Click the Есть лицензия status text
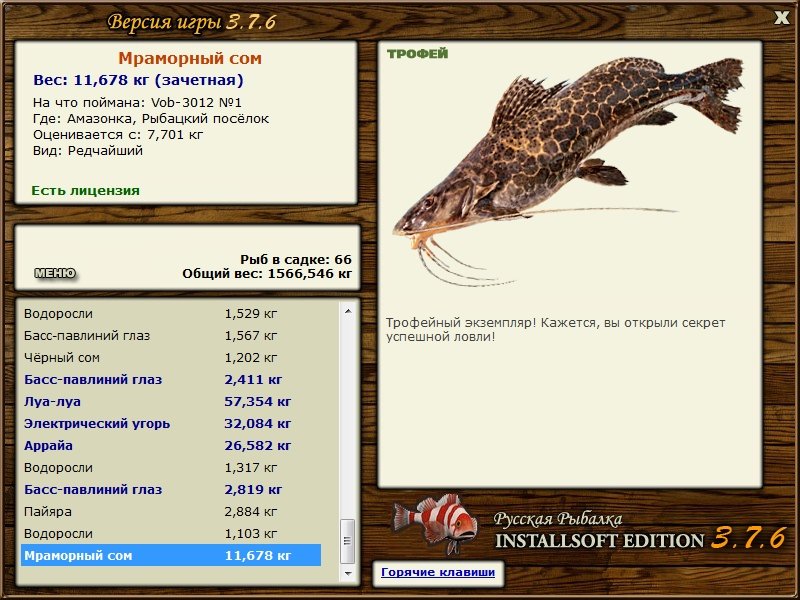This screenshot has height=600, width=800. 85,190
